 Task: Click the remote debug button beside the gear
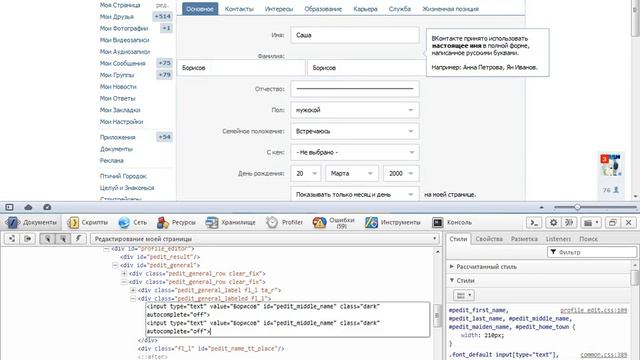tap(569, 222)
